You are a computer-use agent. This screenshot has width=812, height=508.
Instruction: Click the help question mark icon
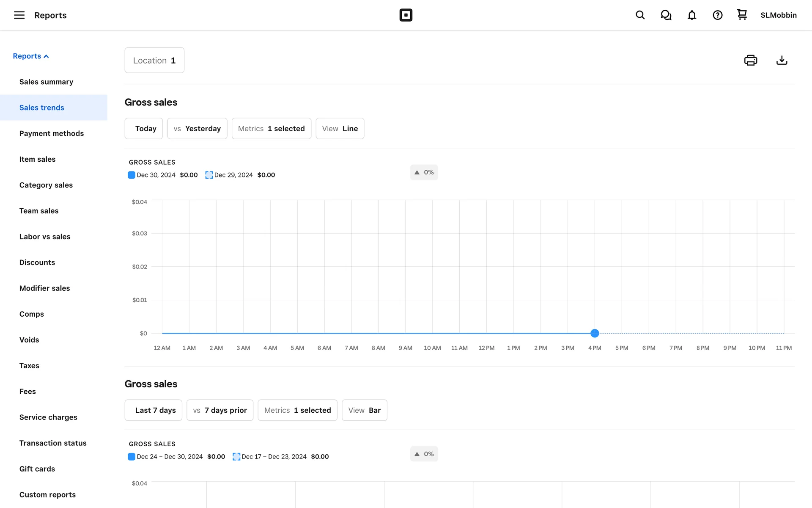pos(717,15)
